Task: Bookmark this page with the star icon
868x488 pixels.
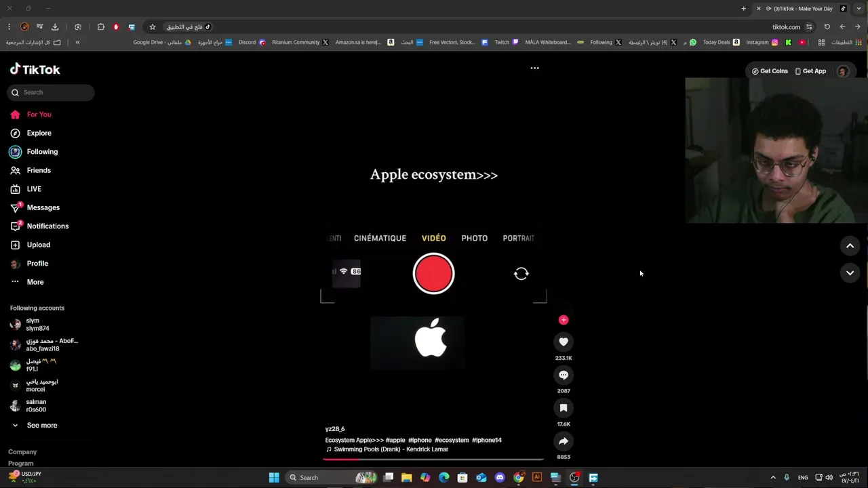Action: point(153,27)
